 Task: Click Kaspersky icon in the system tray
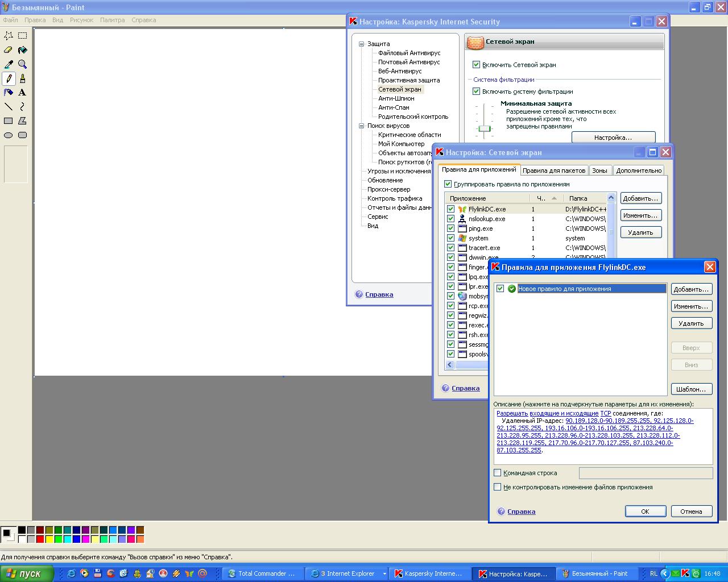click(686, 573)
